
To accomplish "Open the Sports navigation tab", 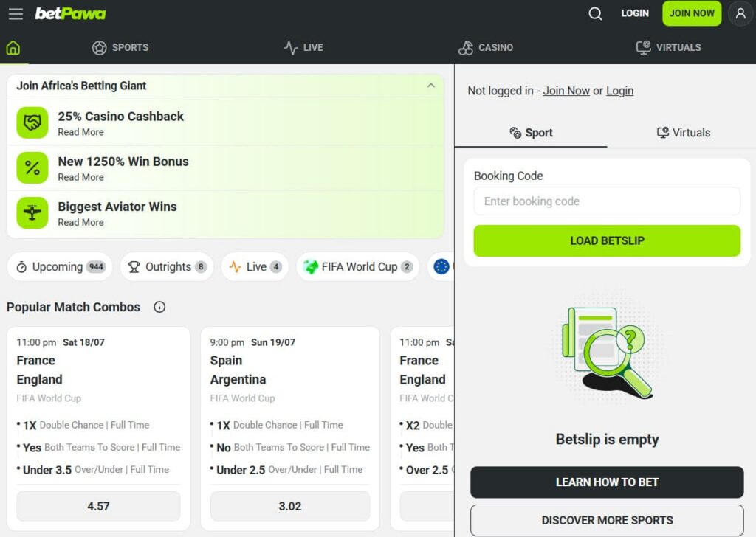I will pos(120,48).
